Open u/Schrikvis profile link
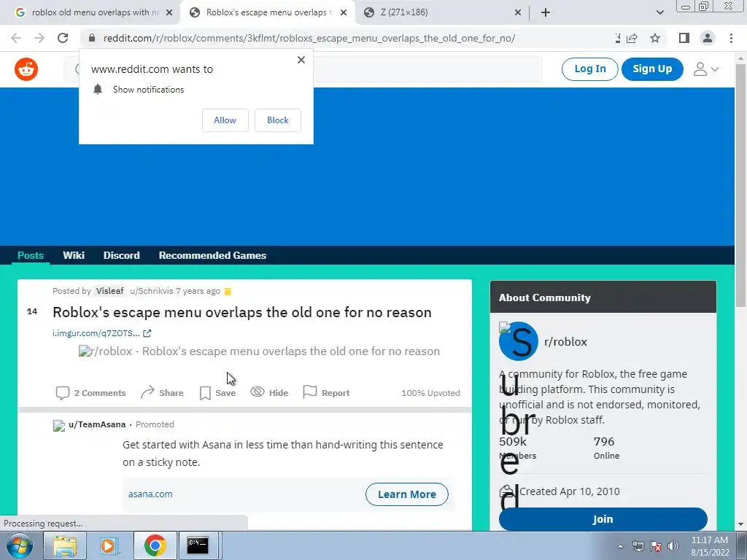The height and width of the screenshot is (560, 747). [152, 291]
